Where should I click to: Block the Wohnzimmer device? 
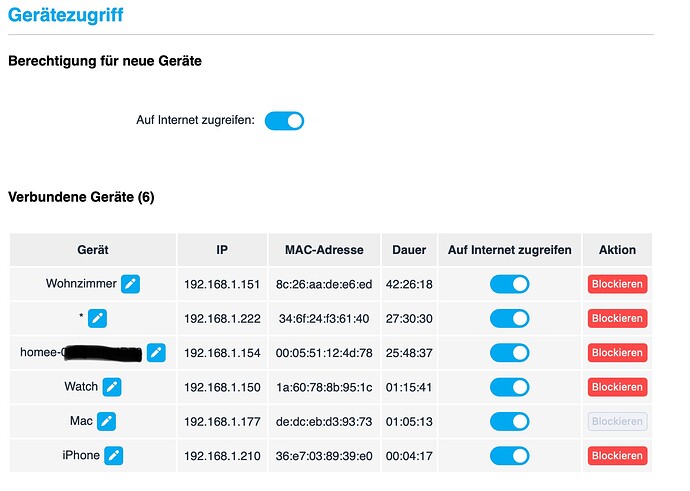[x=617, y=284]
